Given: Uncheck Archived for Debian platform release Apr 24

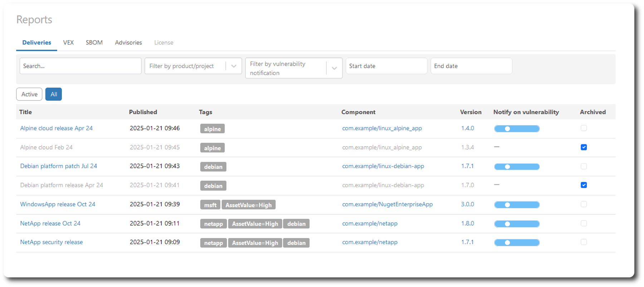Looking at the screenshot, I should (x=584, y=185).
